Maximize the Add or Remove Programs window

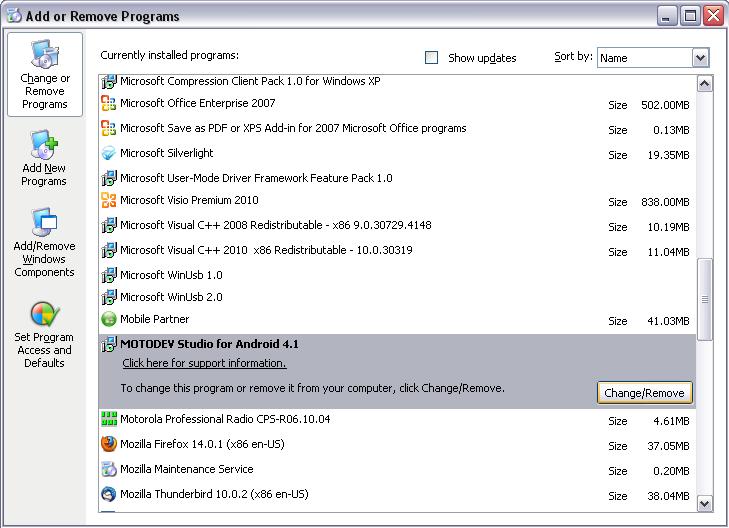(690, 16)
